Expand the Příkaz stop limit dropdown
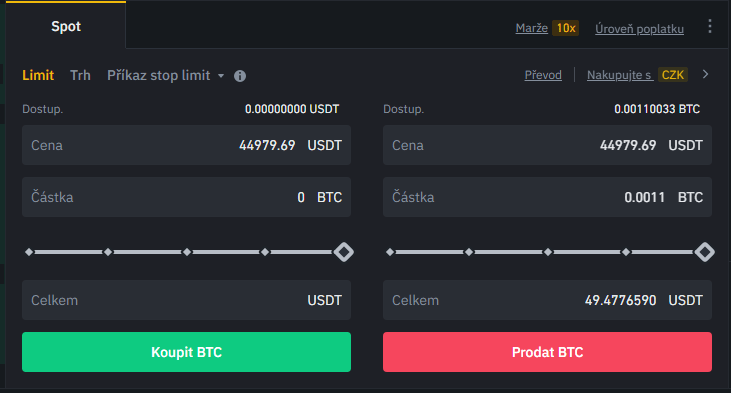Screen dimensions: 731x393 coord(166,76)
